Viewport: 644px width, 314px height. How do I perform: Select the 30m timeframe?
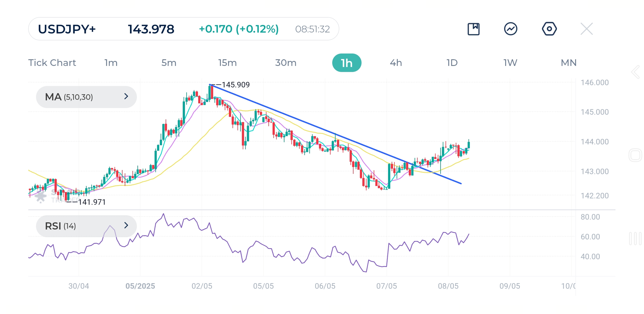click(x=285, y=63)
